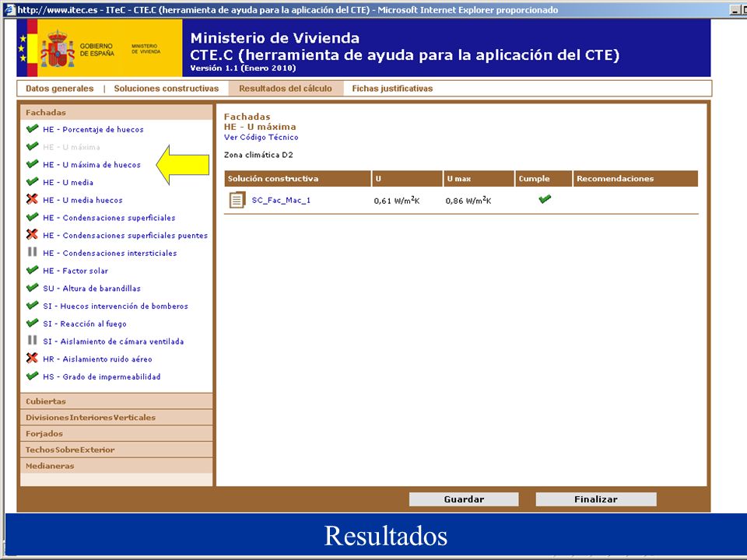Click red cross icon beside U media huecos
747x560 pixels.
[32, 199]
